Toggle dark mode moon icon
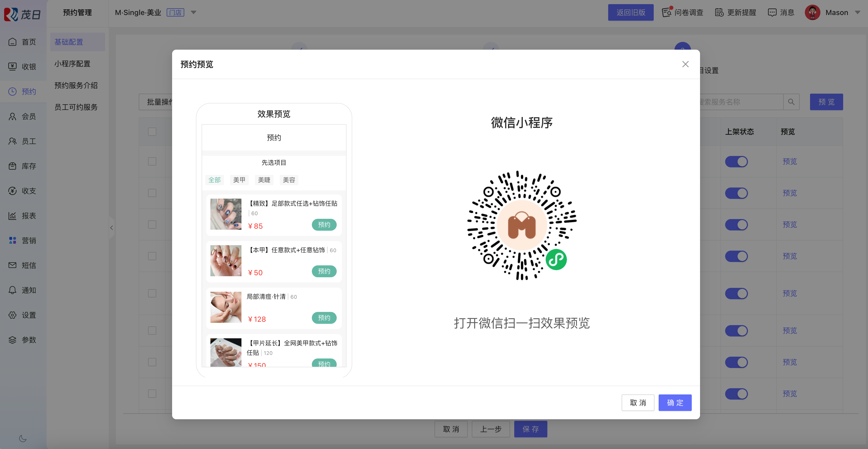Viewport: 868px width, 449px height. tap(23, 438)
